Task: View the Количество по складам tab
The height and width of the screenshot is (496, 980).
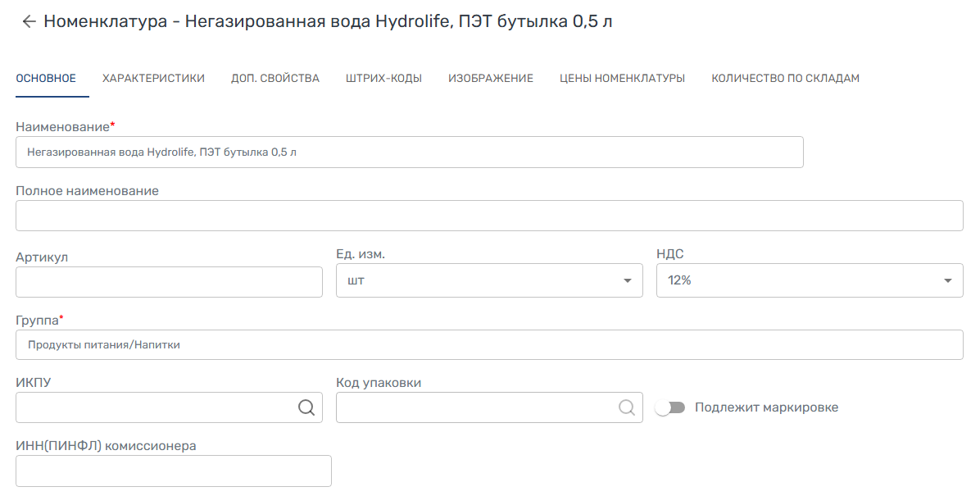Action: coord(785,79)
